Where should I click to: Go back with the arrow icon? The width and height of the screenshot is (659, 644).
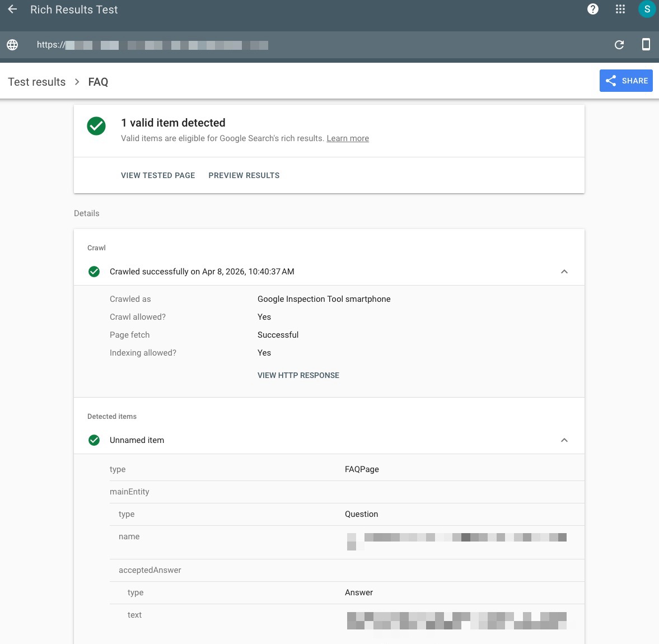coord(13,10)
